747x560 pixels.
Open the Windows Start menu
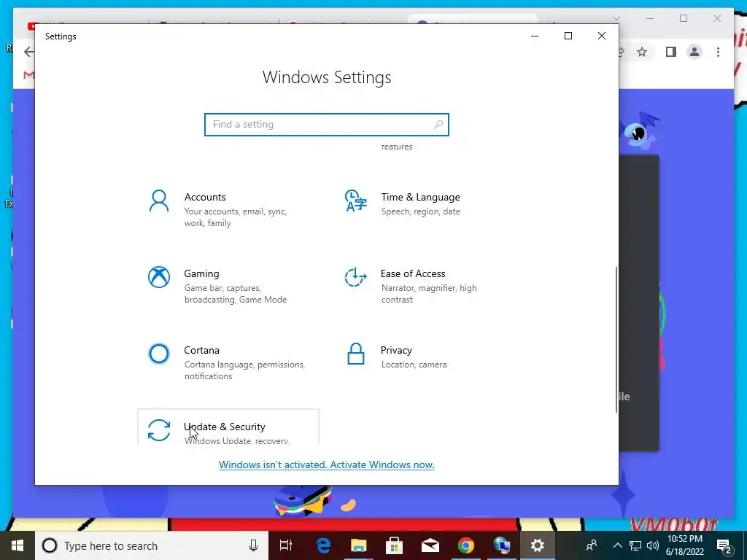coord(18,545)
